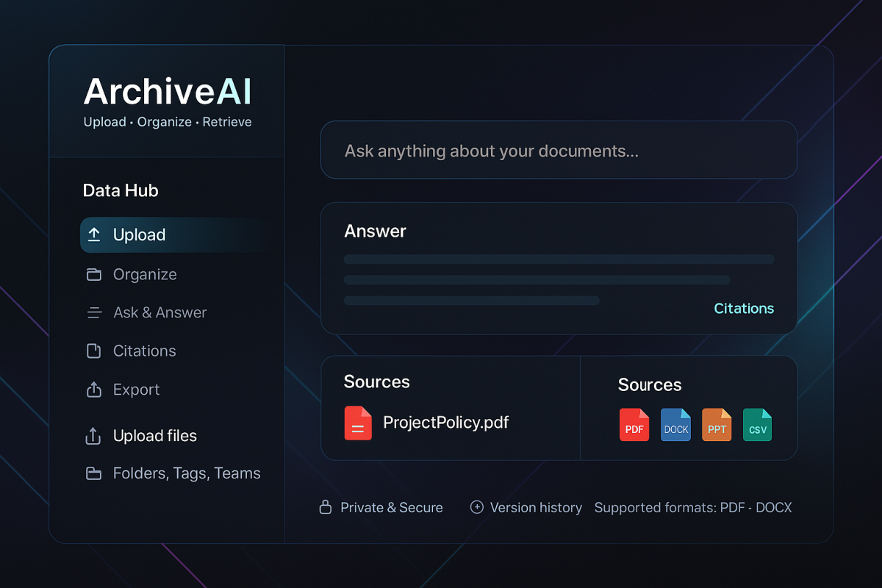The height and width of the screenshot is (588, 882).
Task: Click the blue DOCK file icon
Action: point(675,425)
